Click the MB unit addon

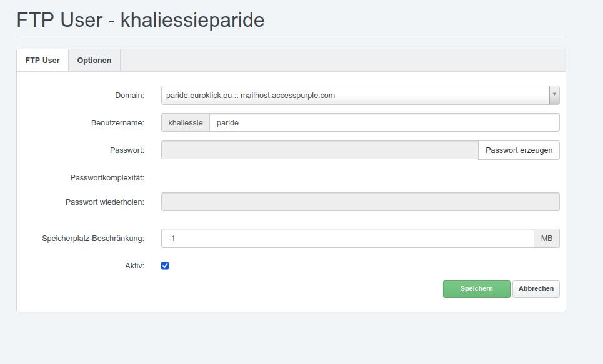pyautogui.click(x=547, y=239)
